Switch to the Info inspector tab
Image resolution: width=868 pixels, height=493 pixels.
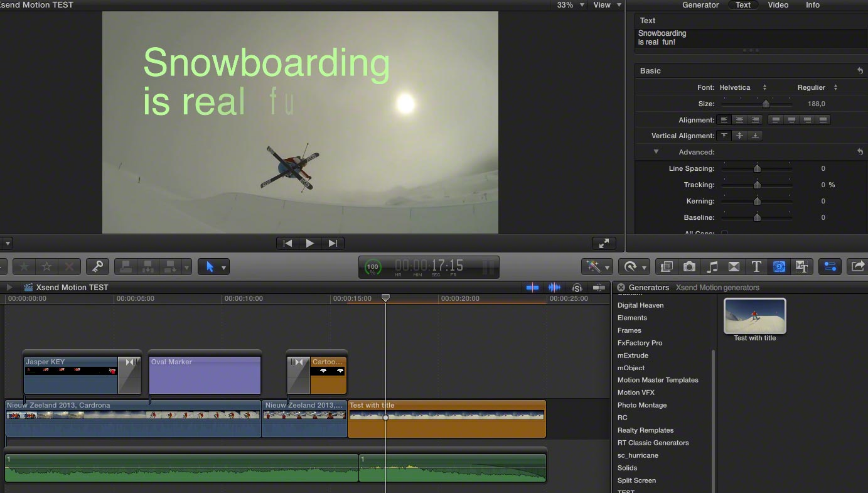[813, 5]
